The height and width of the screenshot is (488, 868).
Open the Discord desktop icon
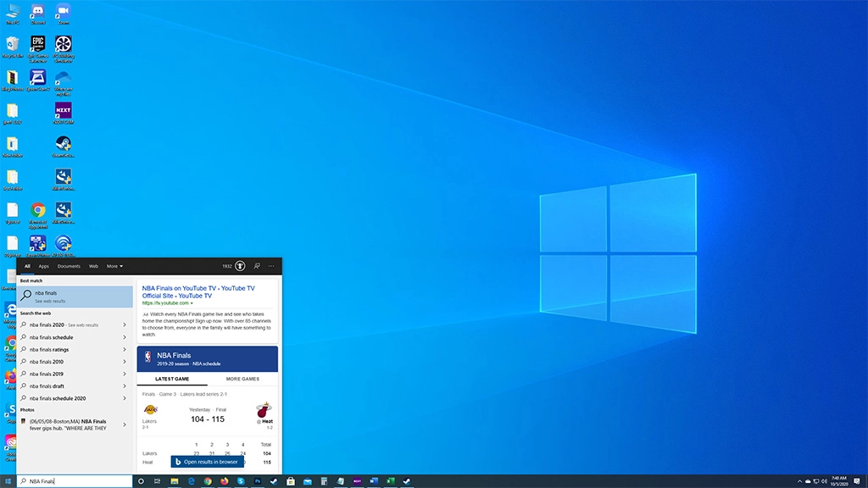point(37,14)
